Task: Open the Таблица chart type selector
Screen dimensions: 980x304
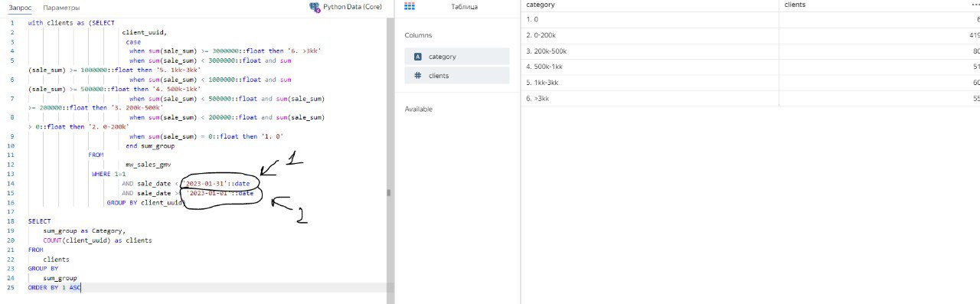Action: (x=464, y=6)
